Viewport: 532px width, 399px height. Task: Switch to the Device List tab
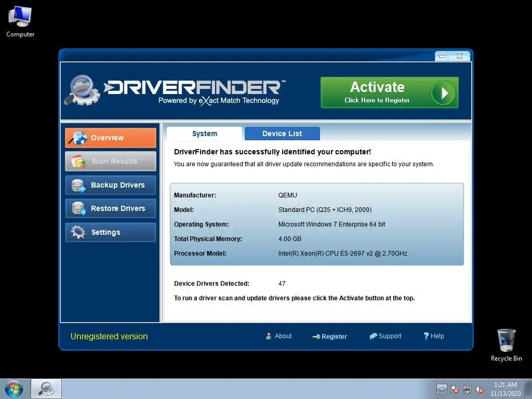(282, 134)
